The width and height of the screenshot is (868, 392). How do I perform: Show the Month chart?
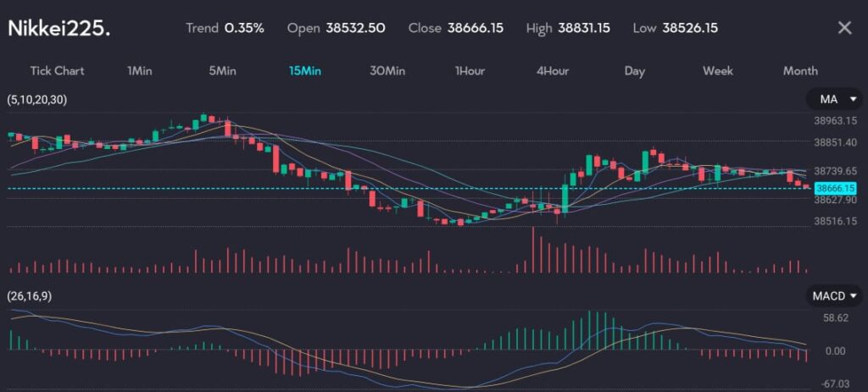(x=800, y=71)
